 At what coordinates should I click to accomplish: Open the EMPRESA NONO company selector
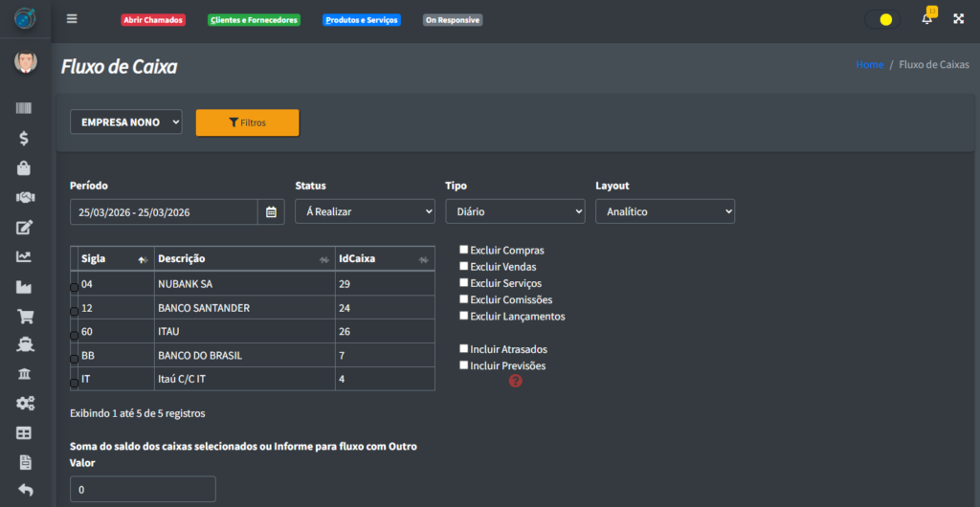[x=125, y=121]
